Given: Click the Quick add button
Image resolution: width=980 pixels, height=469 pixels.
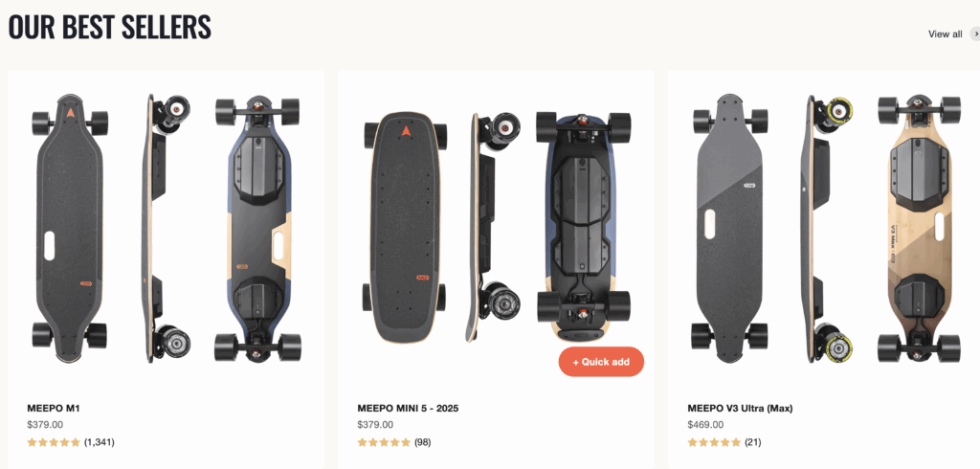Looking at the screenshot, I should coord(601,362).
